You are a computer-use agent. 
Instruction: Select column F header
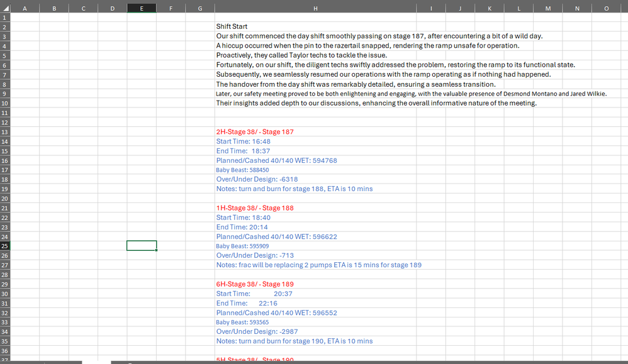[171, 8]
